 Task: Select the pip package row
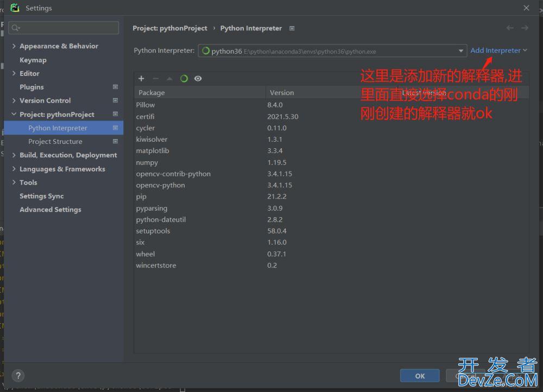click(x=331, y=197)
